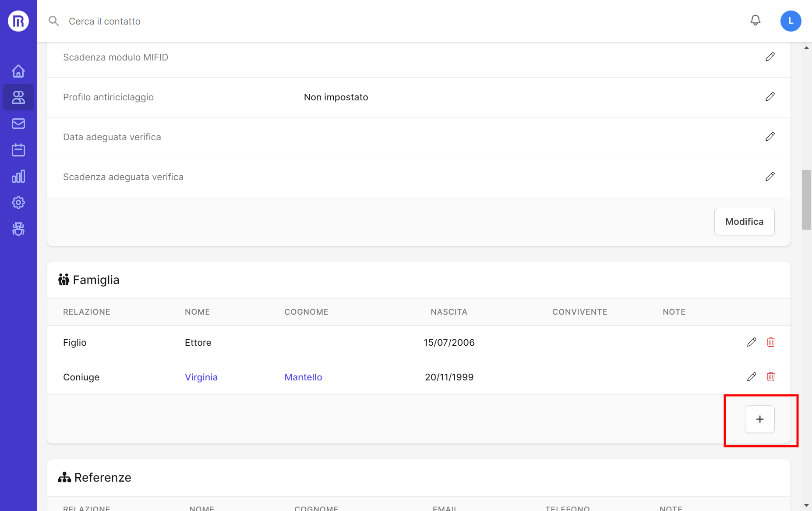Open user profile avatar L
The height and width of the screenshot is (511, 812).
pos(791,21)
